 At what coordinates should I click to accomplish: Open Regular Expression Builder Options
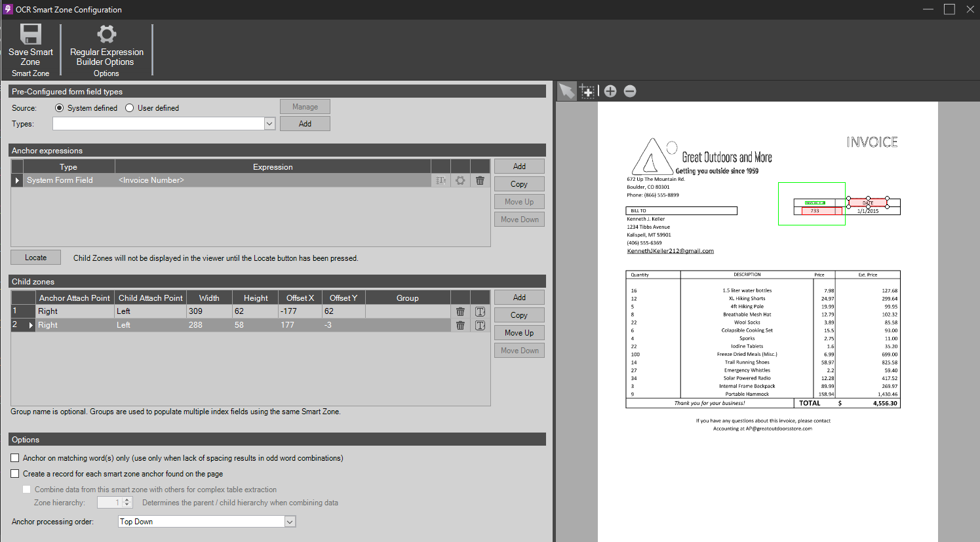click(106, 35)
